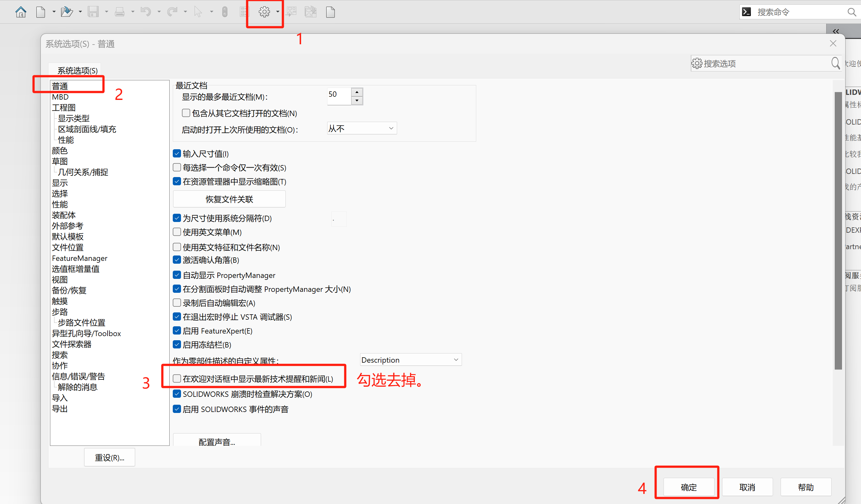The width and height of the screenshot is (861, 504).
Task: Click the Open file toolbar icon
Action: tap(67, 12)
